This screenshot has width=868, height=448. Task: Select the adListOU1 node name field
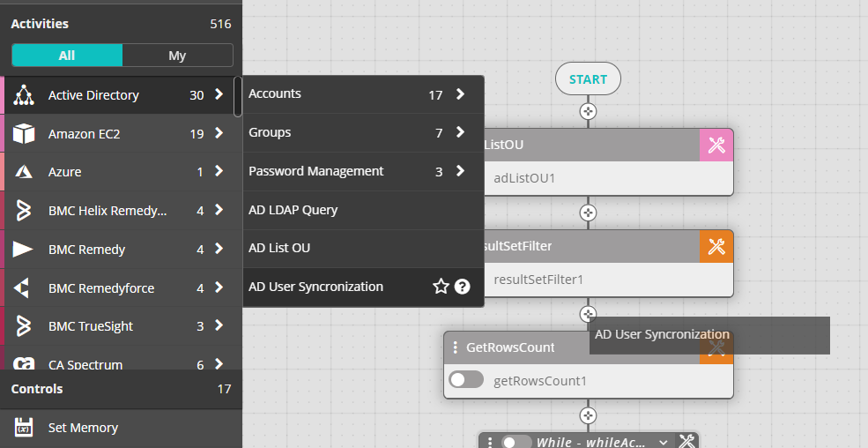coord(608,178)
